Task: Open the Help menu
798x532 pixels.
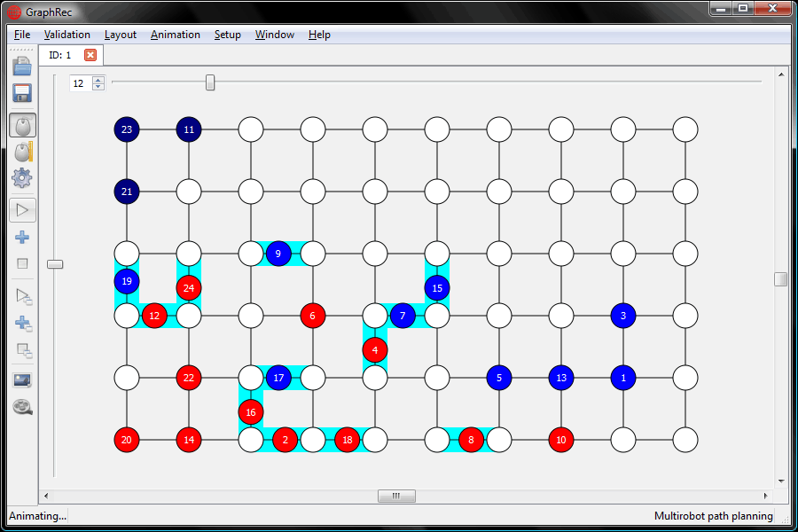Action: pyautogui.click(x=319, y=35)
